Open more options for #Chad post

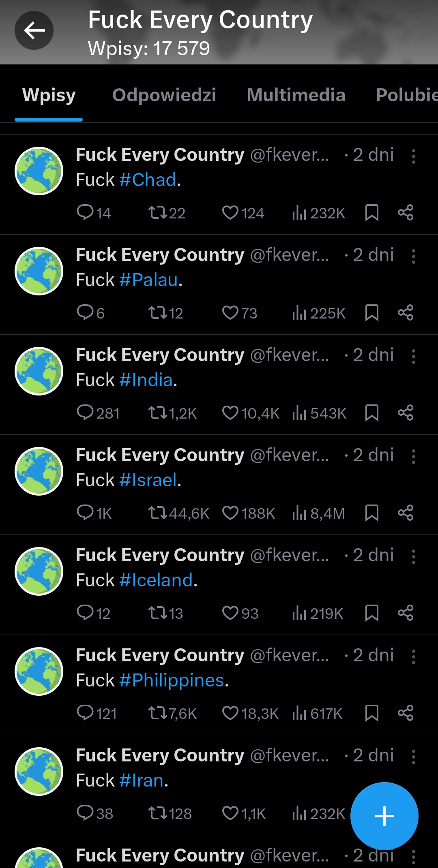click(x=413, y=156)
